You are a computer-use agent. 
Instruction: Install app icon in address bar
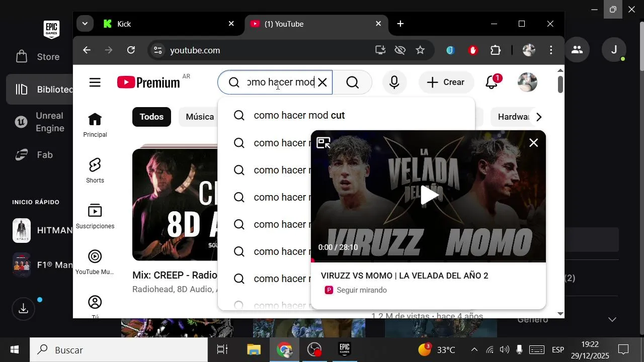(x=380, y=50)
